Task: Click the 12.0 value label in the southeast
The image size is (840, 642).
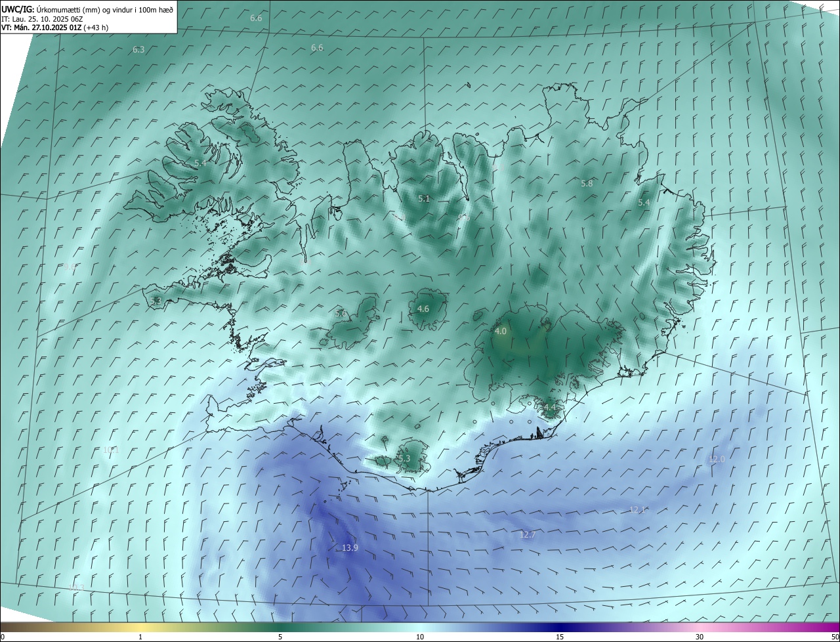Action: click(x=717, y=460)
